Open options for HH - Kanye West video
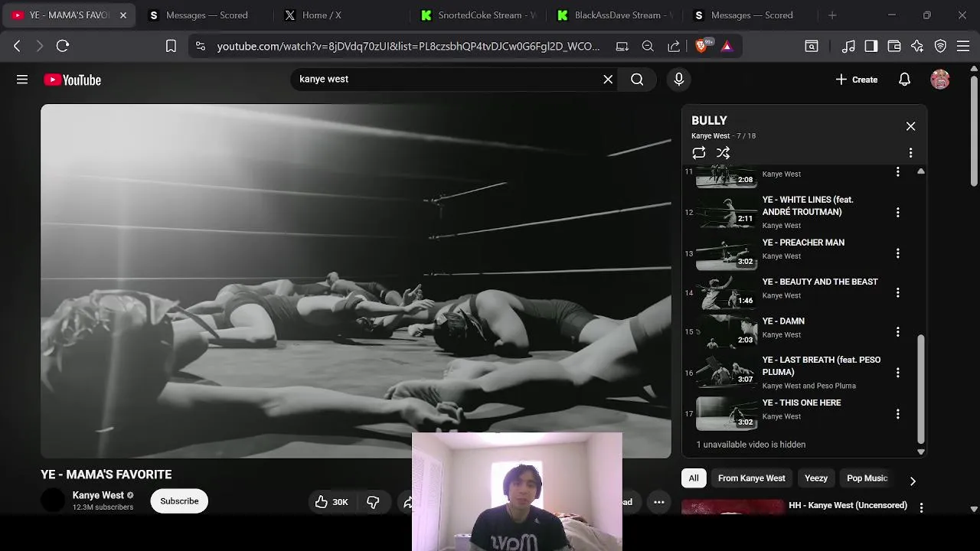This screenshot has height=551, width=980. [x=921, y=507]
